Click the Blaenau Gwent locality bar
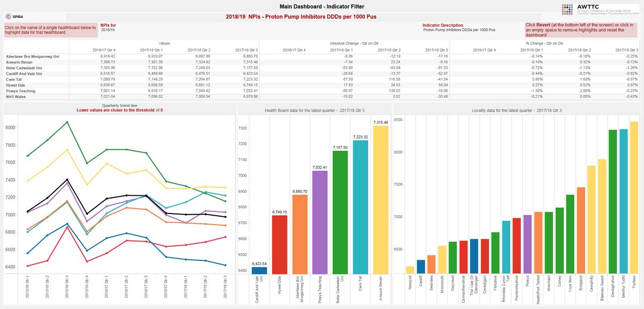 pyautogui.click(x=602, y=217)
